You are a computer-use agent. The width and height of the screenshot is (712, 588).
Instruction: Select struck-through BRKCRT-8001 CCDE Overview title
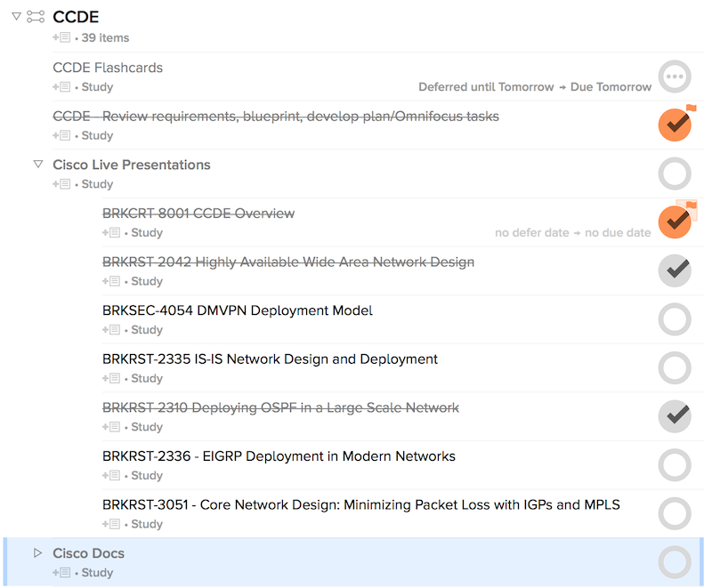pos(198,213)
